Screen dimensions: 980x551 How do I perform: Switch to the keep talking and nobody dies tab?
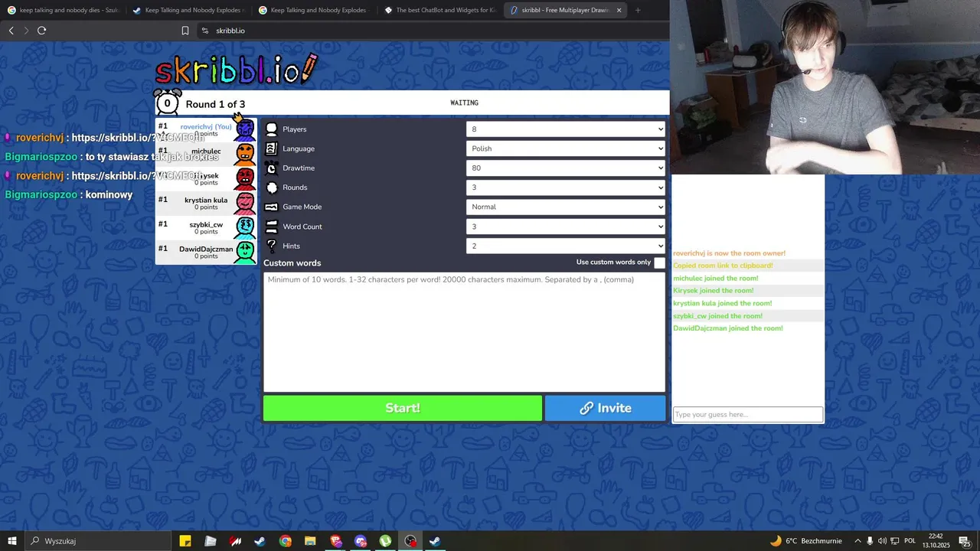click(x=63, y=10)
